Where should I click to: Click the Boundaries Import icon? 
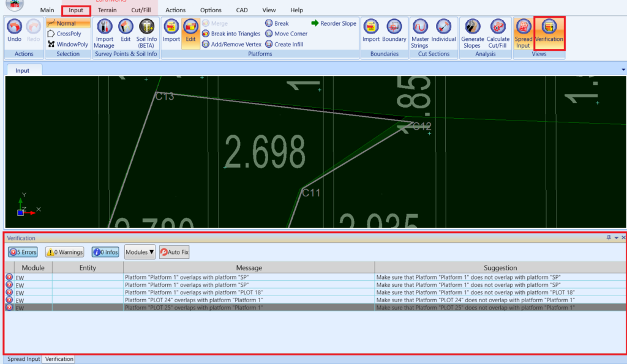pyautogui.click(x=370, y=31)
